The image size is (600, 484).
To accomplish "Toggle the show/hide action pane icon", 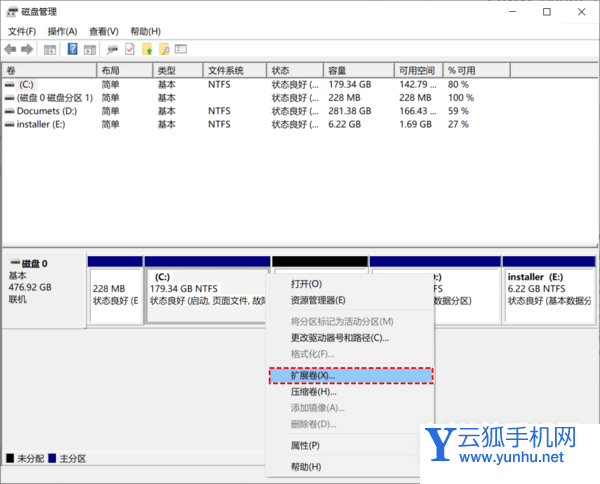I will 90,49.
